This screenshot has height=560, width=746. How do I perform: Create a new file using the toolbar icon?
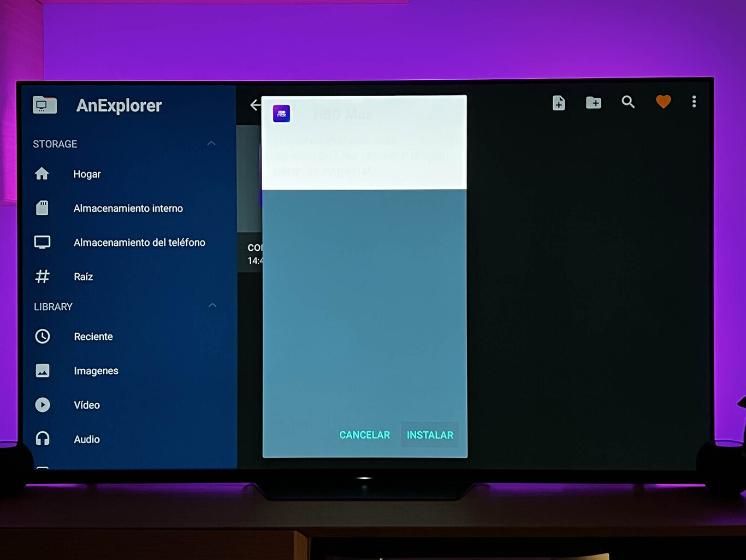pyautogui.click(x=558, y=103)
